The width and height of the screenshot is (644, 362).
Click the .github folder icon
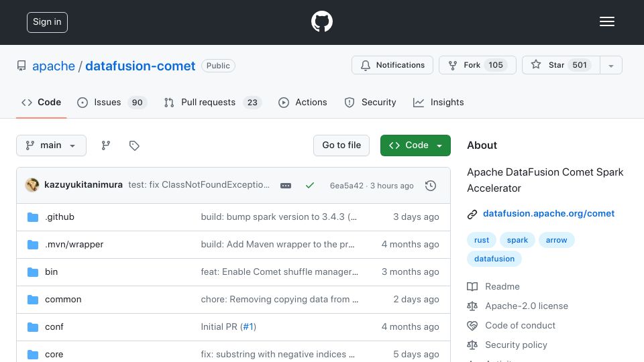(33, 217)
